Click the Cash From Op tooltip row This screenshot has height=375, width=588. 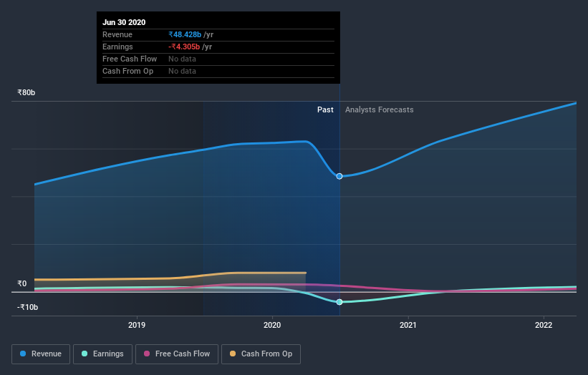click(x=218, y=71)
